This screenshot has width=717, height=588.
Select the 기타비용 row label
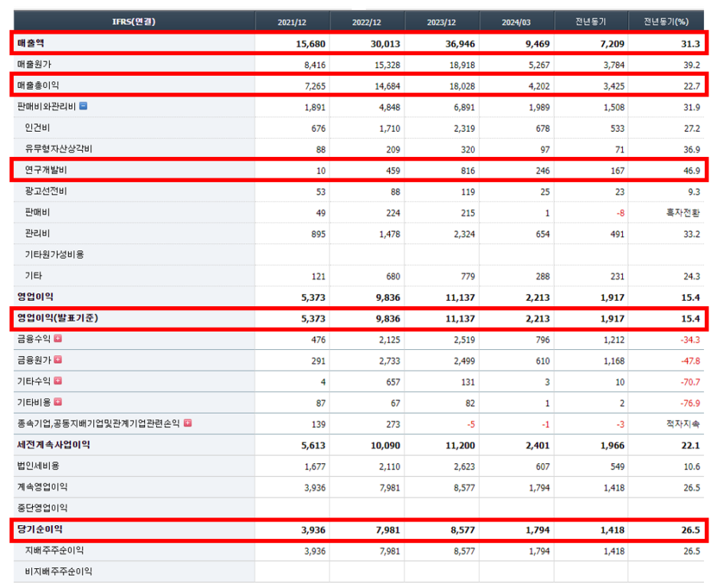coord(34,402)
